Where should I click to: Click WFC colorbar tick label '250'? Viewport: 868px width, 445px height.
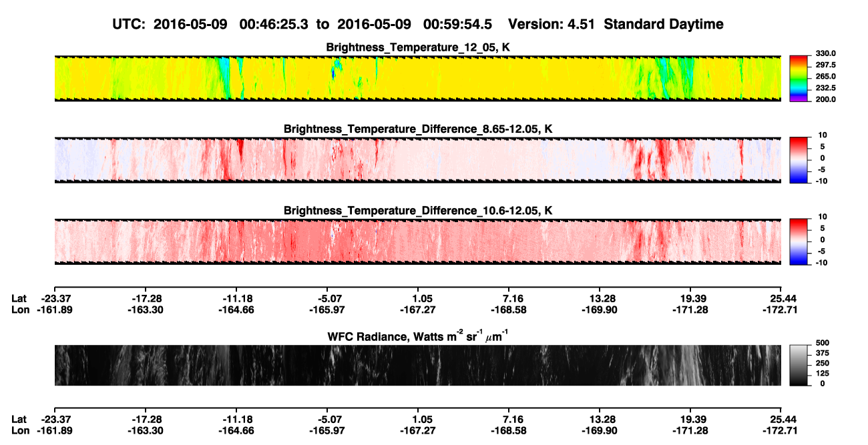coord(823,364)
